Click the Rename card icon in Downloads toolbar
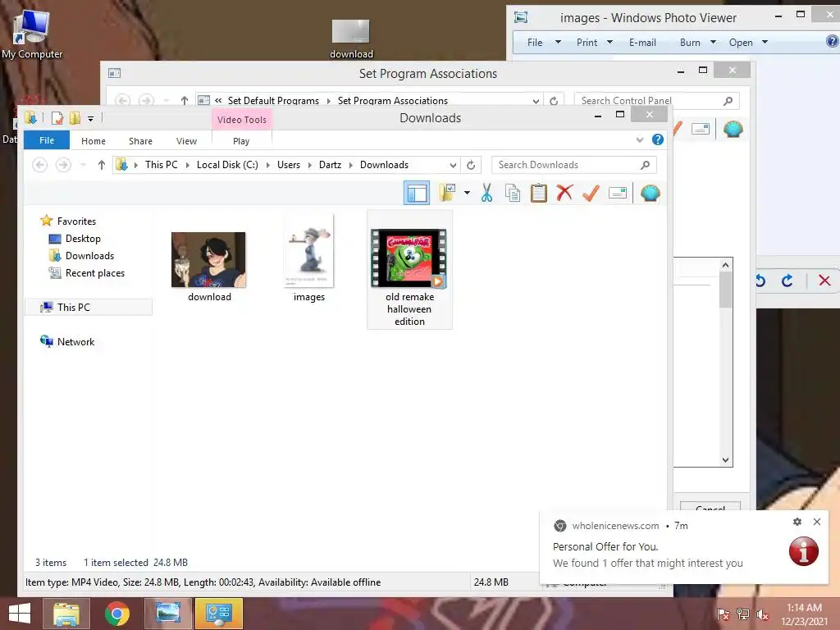The image size is (840, 630). pos(618,193)
